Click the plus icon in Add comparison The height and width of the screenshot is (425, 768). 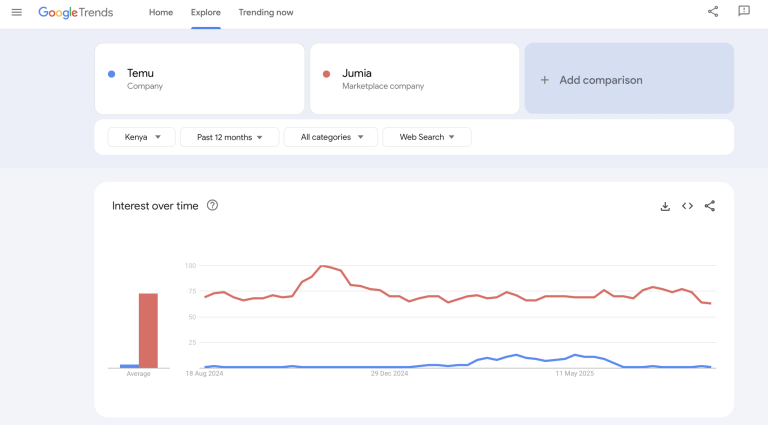[x=545, y=80]
